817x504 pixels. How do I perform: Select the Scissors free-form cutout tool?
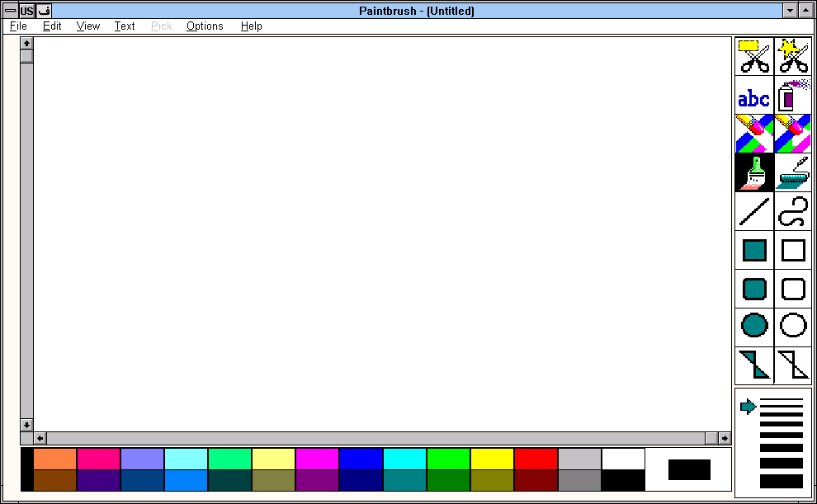coord(793,56)
